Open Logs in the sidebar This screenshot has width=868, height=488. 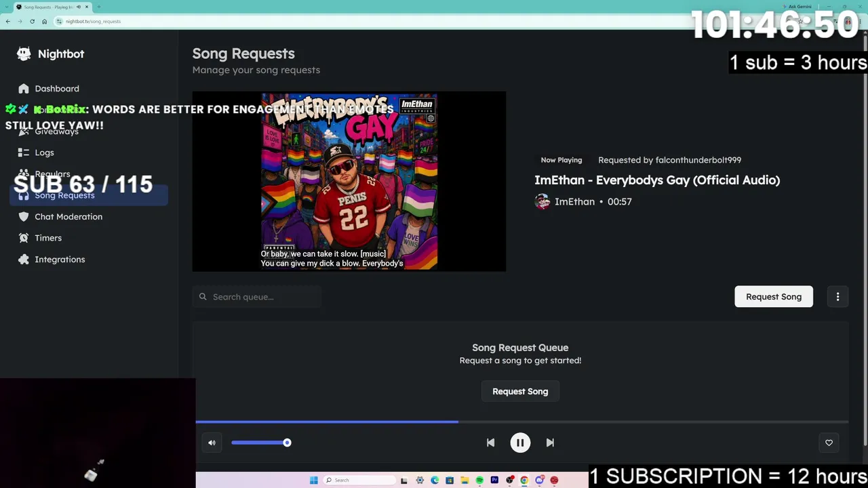coord(44,152)
